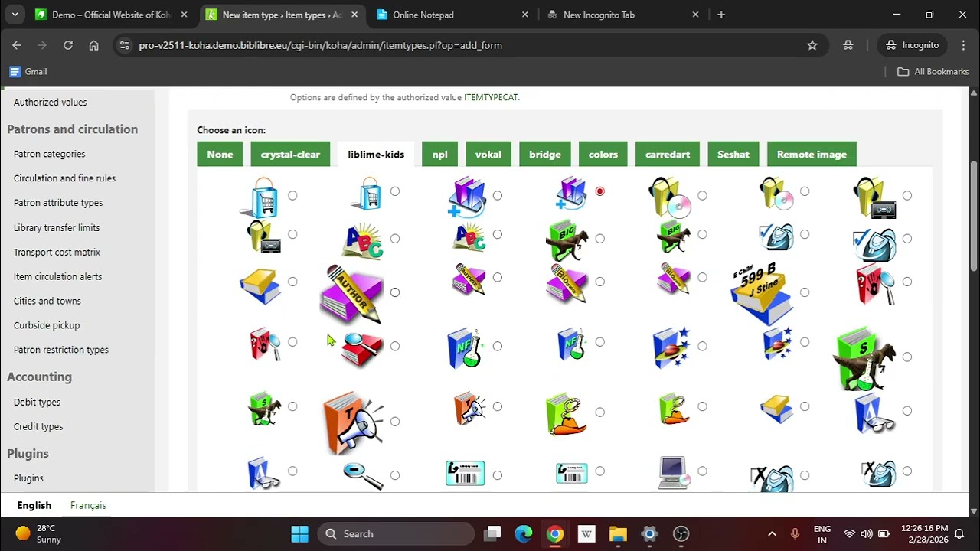Select radio beside the ABC sun icon
Image resolution: width=980 pixels, height=551 pixels.
(x=395, y=239)
